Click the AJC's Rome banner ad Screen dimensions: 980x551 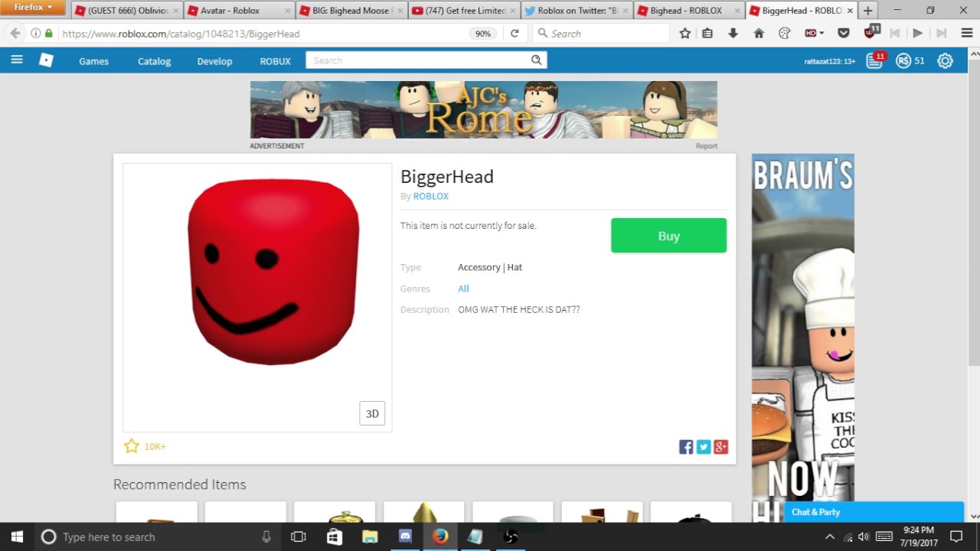[x=484, y=109]
